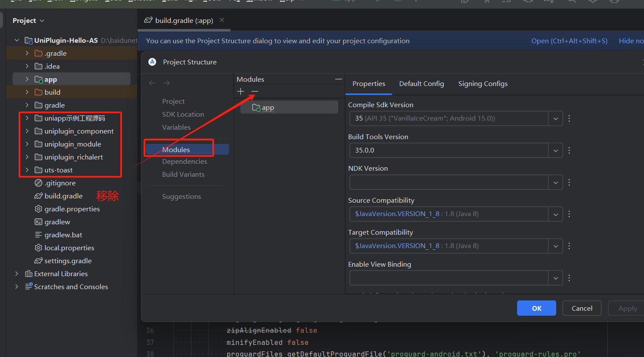The image size is (644, 357).
Task: Expand the Target Compatibility dropdown
Action: [x=555, y=246]
